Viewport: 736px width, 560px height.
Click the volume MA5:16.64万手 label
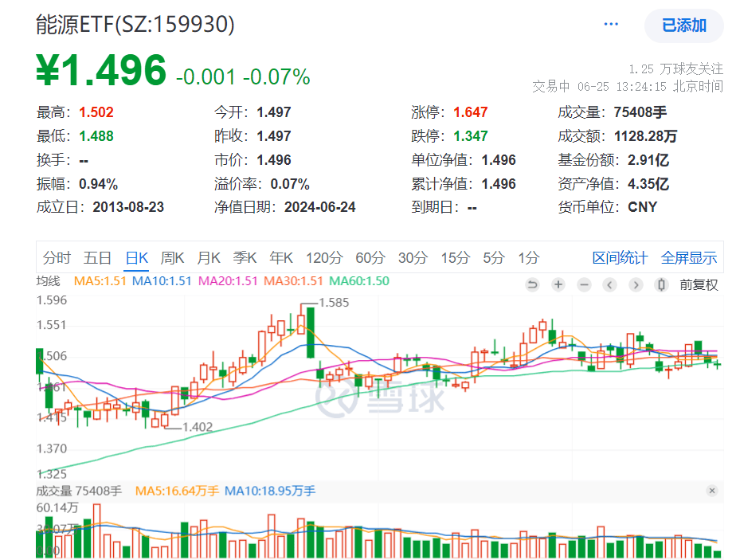coord(177,491)
